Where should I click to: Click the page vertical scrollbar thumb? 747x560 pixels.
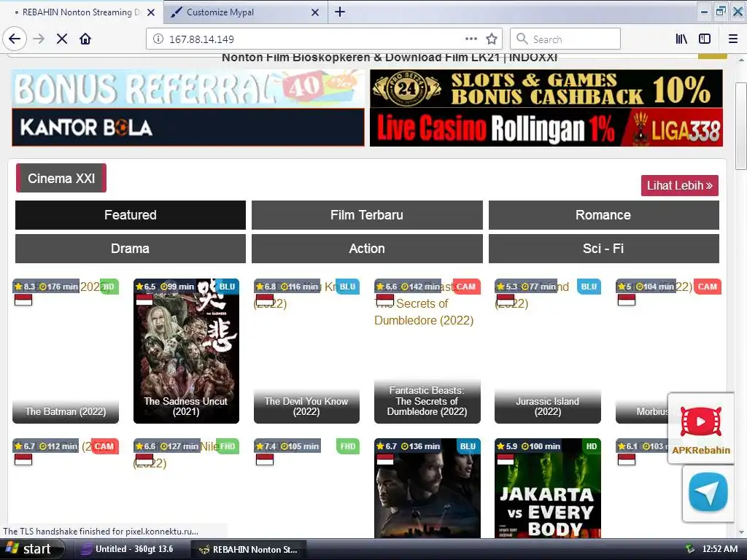[741, 125]
